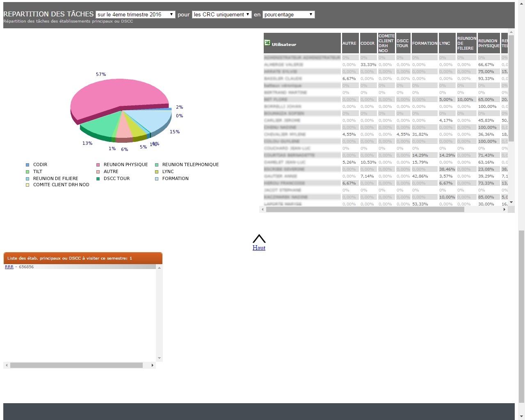525x420 pixels.
Task: Open the RRR establishment link
Action: click(9, 267)
